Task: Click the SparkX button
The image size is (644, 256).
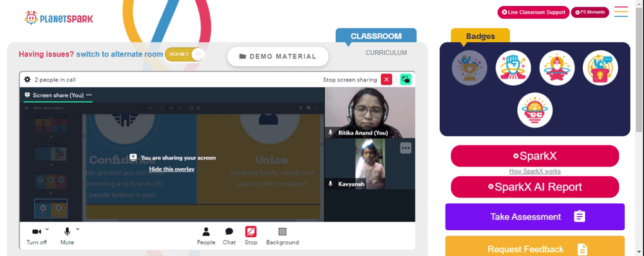Action: (x=535, y=156)
